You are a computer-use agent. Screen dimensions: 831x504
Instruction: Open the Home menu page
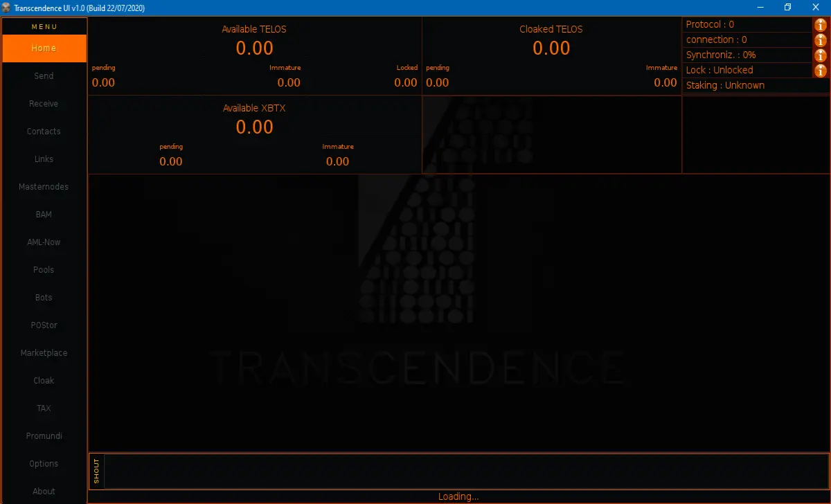(44, 48)
